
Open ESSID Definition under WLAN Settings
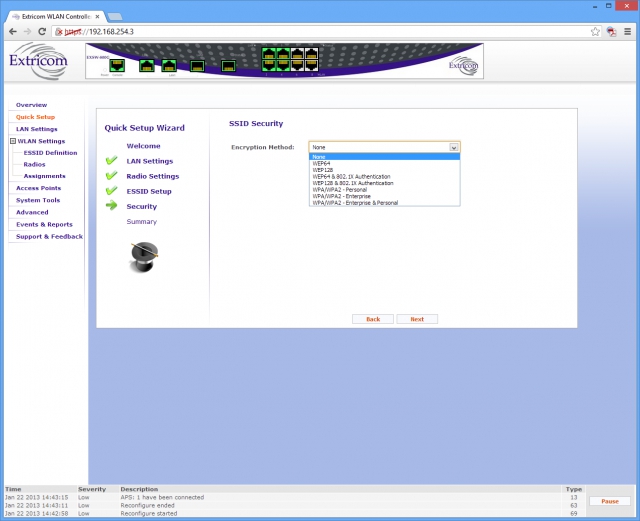tap(50, 153)
